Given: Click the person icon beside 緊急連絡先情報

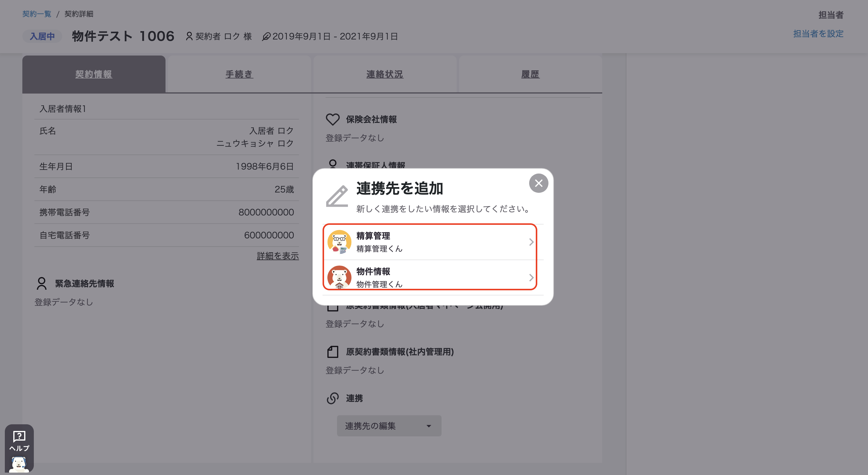Looking at the screenshot, I should 42,283.
